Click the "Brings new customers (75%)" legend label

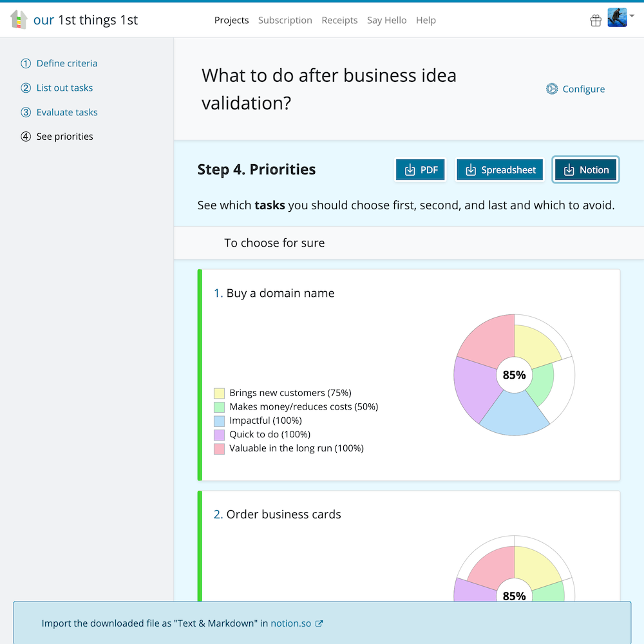(290, 393)
